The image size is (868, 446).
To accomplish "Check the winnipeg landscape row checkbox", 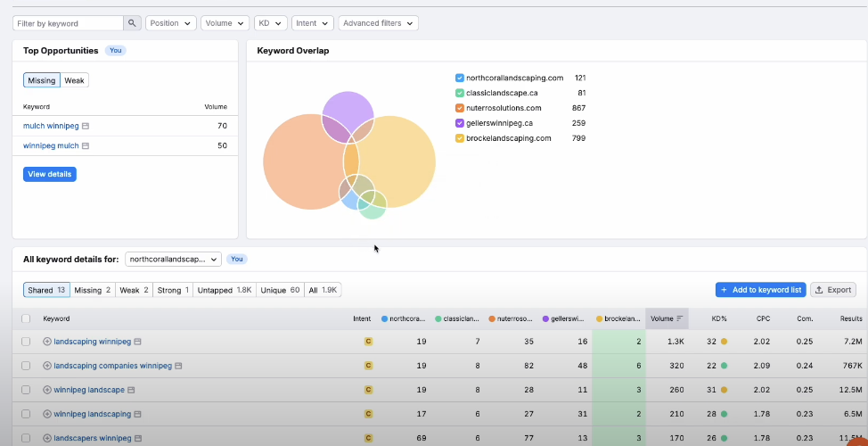I will (x=26, y=390).
